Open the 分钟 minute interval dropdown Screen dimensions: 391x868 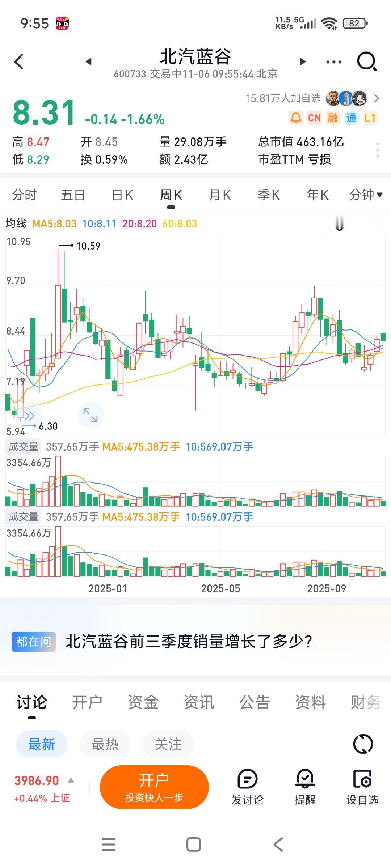366,195
